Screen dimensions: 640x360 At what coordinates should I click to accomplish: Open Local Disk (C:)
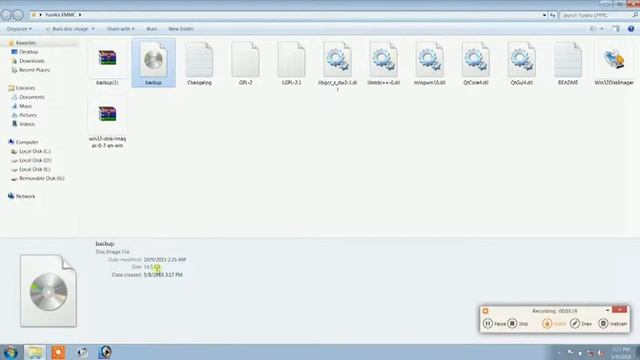pos(35,151)
